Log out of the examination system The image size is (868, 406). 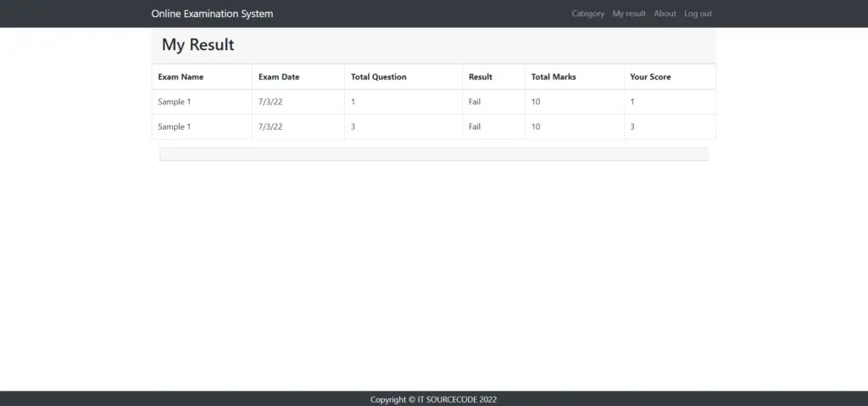pos(698,14)
